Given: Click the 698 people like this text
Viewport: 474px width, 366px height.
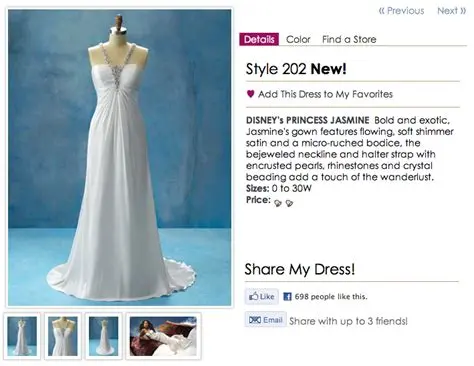Looking at the screenshot, I should (331, 296).
